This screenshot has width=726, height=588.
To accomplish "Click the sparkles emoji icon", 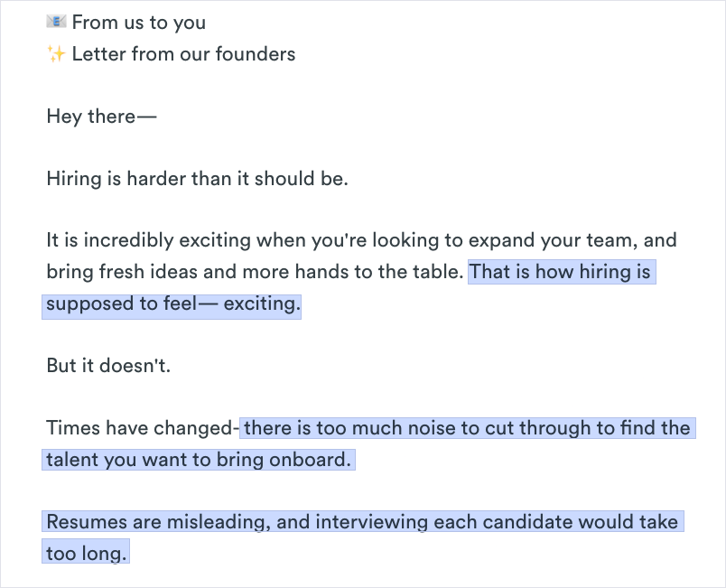I will coord(56,54).
